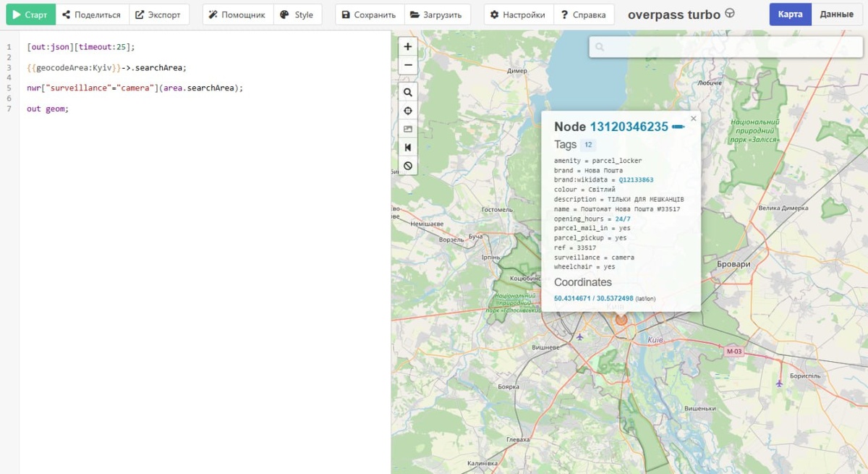The width and height of the screenshot is (868, 474).
Task: Open the Поделиться share dialog
Action: click(92, 14)
